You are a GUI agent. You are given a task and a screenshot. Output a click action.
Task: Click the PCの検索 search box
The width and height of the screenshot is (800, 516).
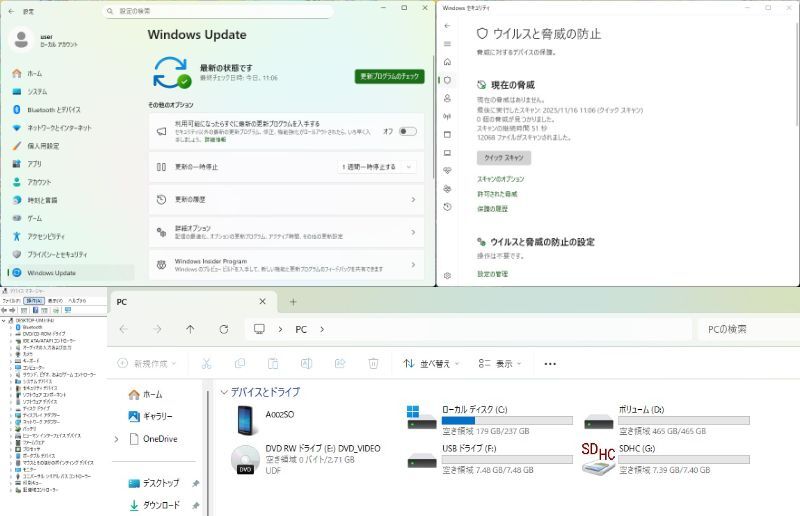pos(748,329)
